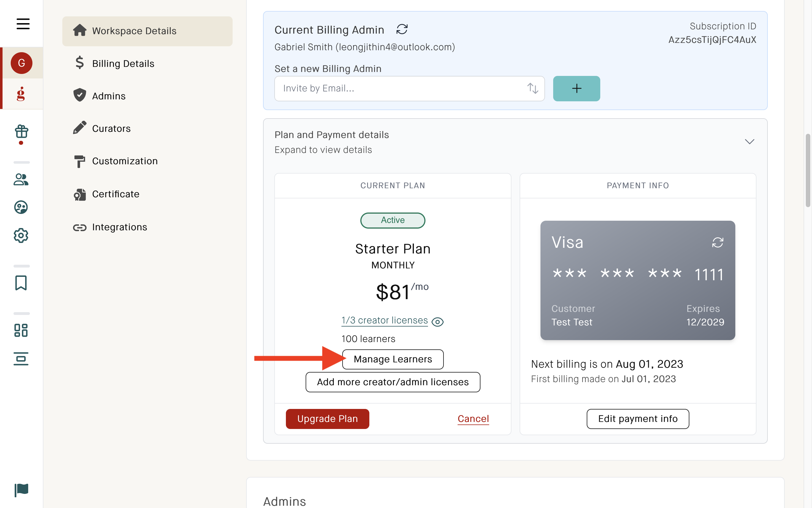812x508 pixels.
Task: Go to Workspace Details
Action: click(x=147, y=31)
